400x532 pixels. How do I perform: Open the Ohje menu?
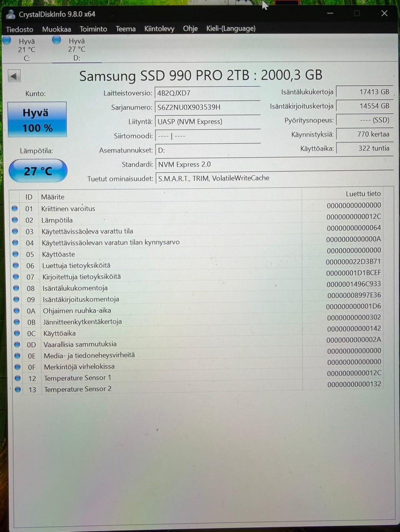point(190,28)
